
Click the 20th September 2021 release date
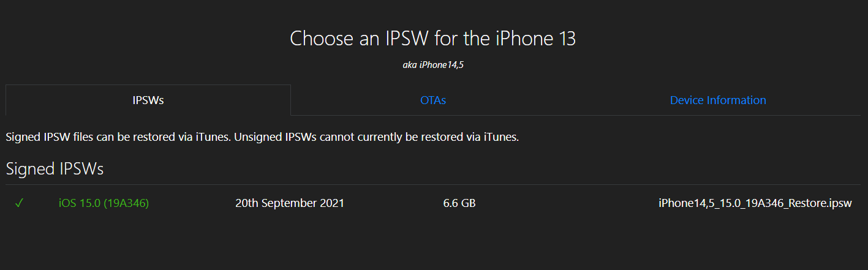[x=290, y=203]
